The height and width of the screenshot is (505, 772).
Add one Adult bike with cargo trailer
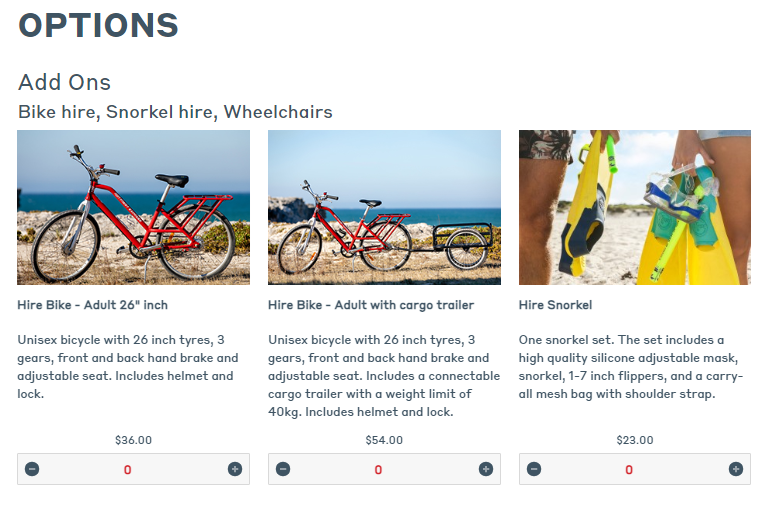click(486, 469)
